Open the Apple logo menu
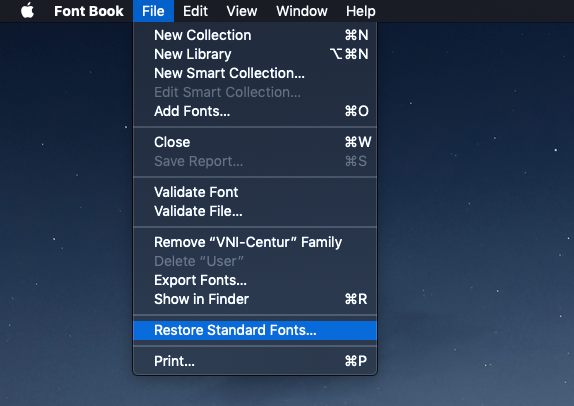The width and height of the screenshot is (574, 406). pyautogui.click(x=27, y=11)
